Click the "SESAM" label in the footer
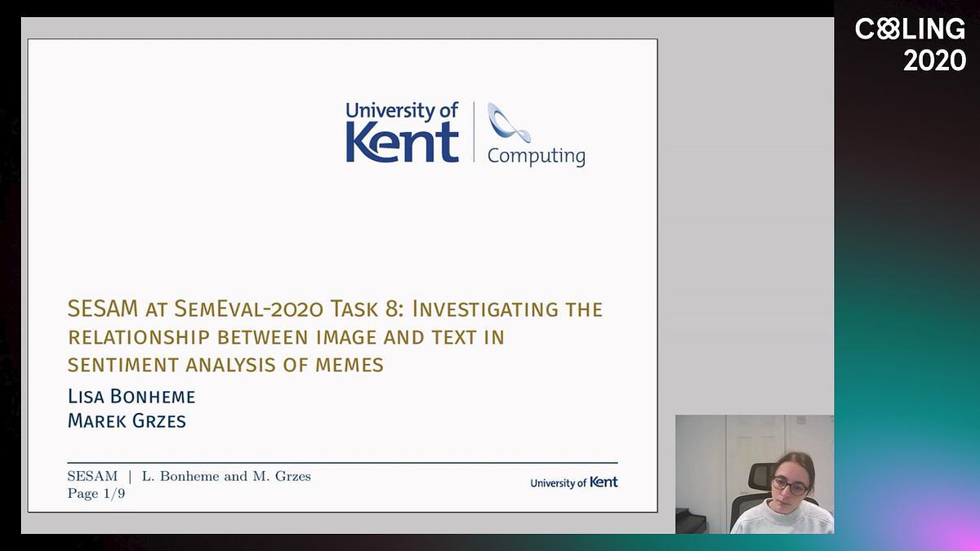Viewport: 980px width, 551px height. [91, 476]
